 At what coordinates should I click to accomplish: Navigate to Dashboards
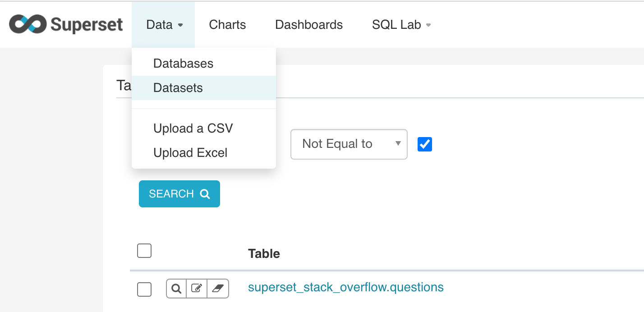[309, 25]
